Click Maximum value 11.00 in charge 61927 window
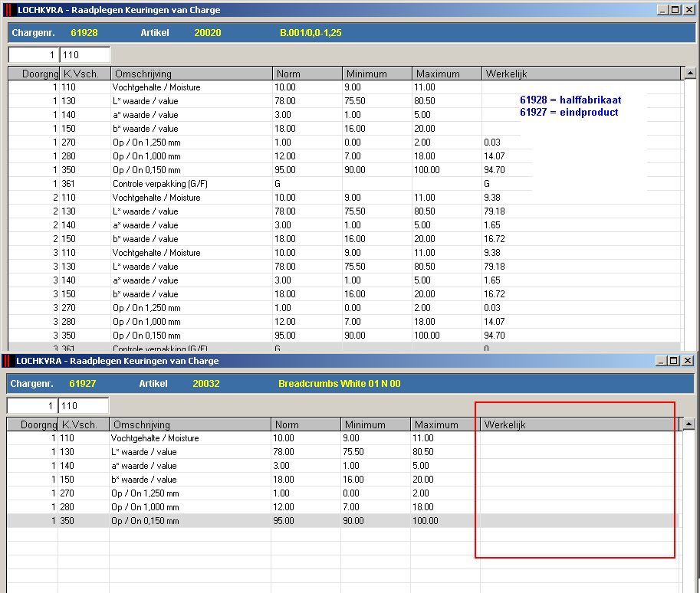700x593 pixels. click(423, 438)
